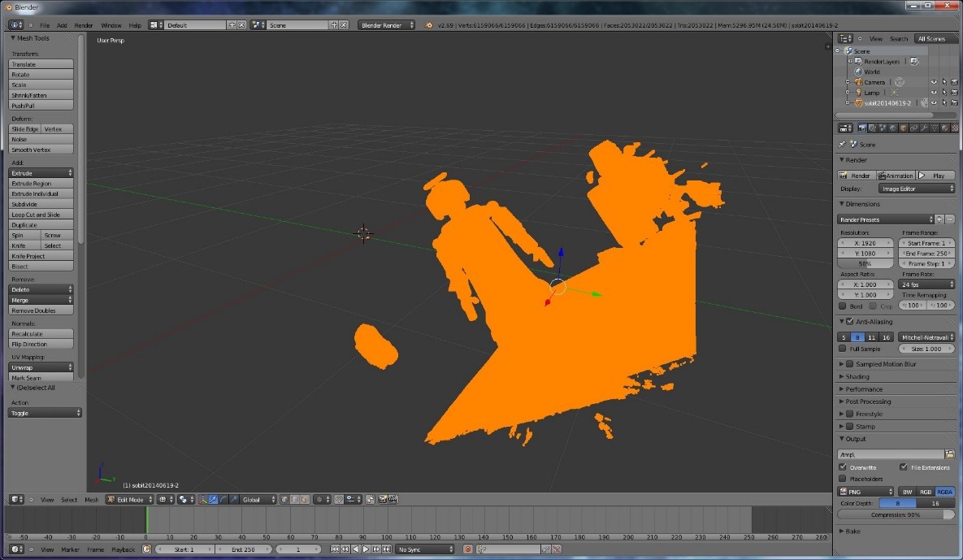This screenshot has width=963, height=560.
Task: Click the Lamp icon in outliner
Action: (x=858, y=93)
